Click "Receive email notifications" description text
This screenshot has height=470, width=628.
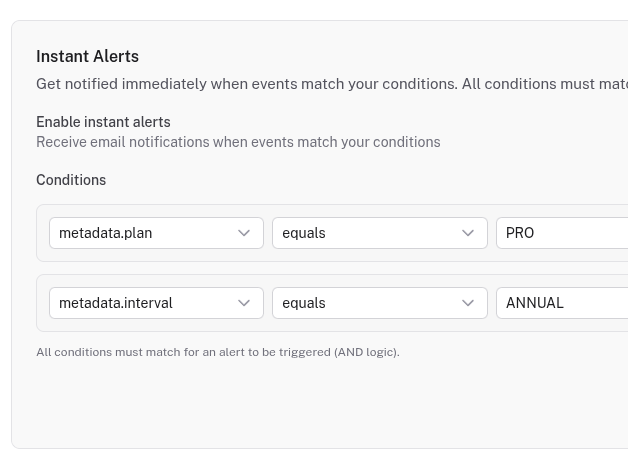(x=238, y=142)
